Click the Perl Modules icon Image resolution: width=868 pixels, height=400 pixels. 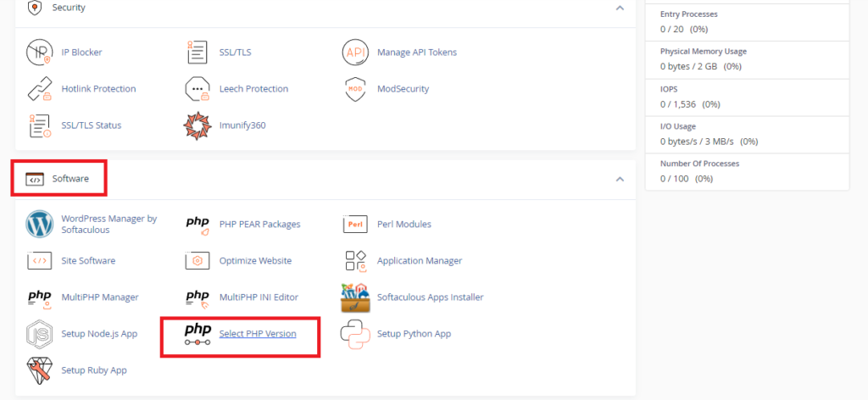pos(355,224)
